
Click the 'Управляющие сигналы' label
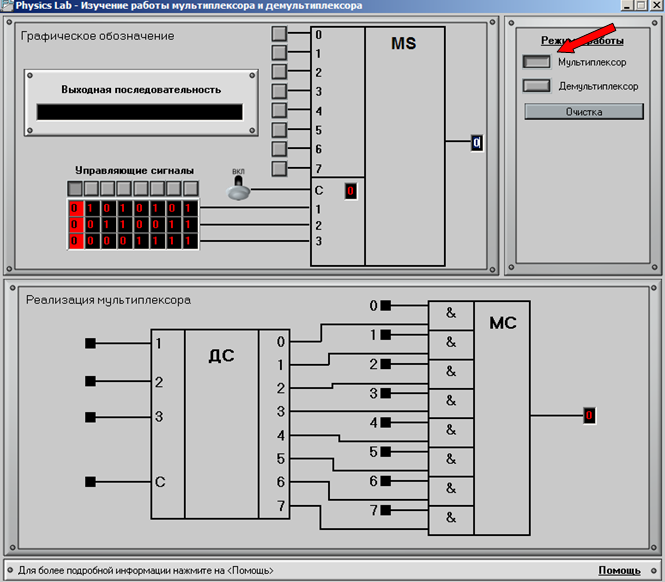click(134, 171)
